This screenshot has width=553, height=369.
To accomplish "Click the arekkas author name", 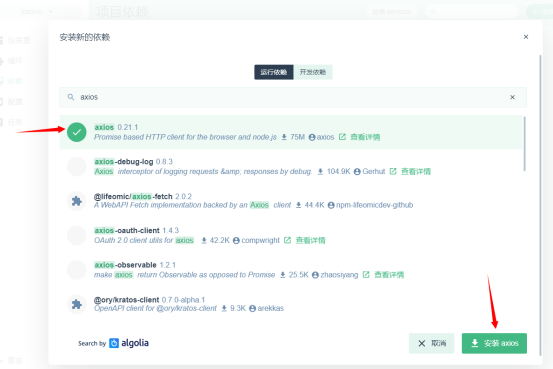I will pos(271,308).
